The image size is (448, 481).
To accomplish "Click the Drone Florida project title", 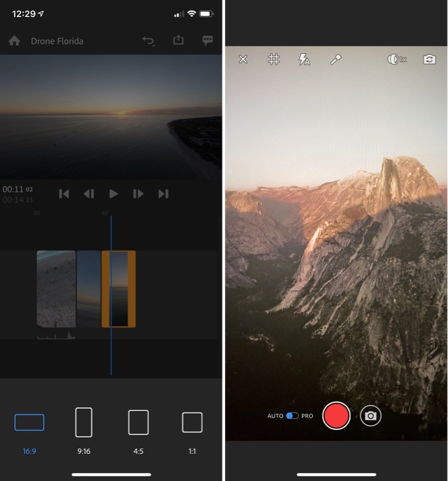I will [57, 41].
